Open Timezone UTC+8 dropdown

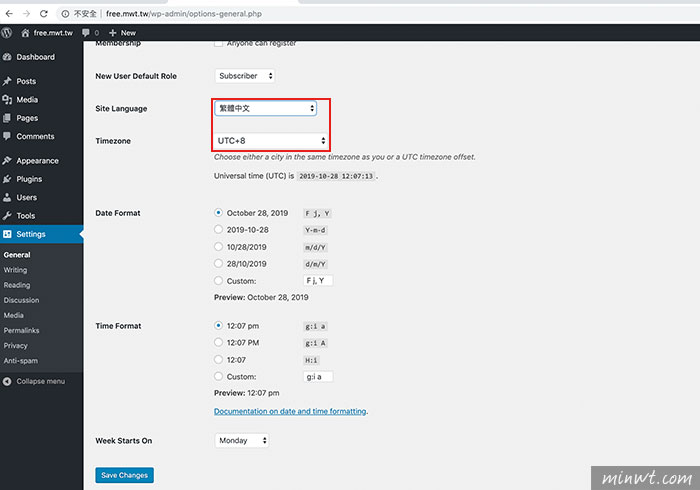tap(271, 141)
